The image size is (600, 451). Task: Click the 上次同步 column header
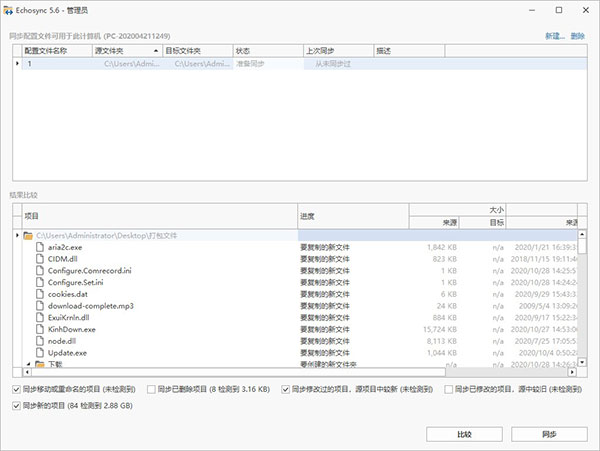[x=335, y=50]
